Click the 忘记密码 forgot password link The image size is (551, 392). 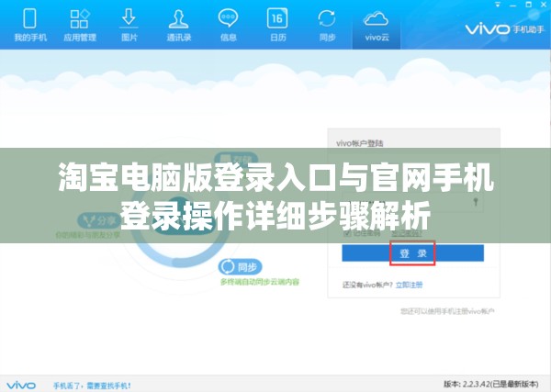click(407, 233)
